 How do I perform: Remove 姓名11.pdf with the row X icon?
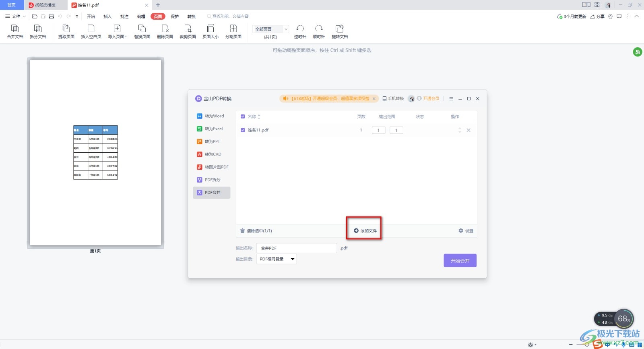click(469, 130)
